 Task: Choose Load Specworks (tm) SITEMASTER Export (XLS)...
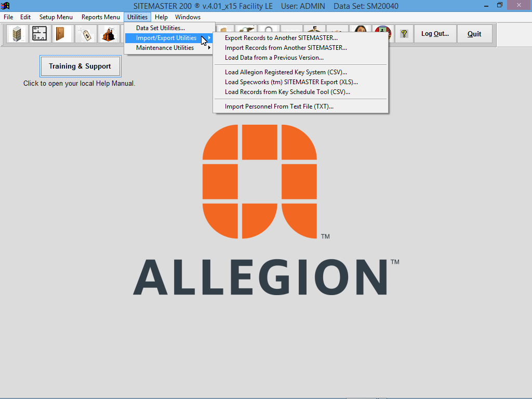click(301, 82)
